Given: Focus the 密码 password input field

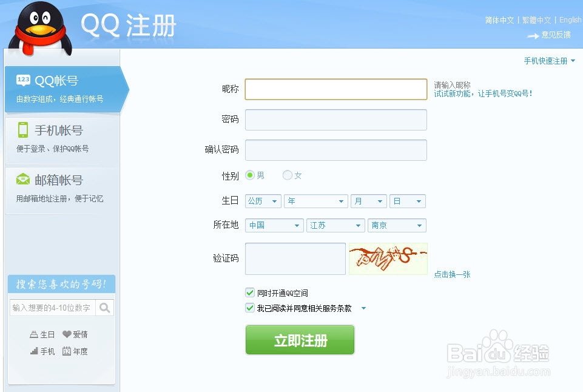Looking at the screenshot, I should [x=336, y=120].
